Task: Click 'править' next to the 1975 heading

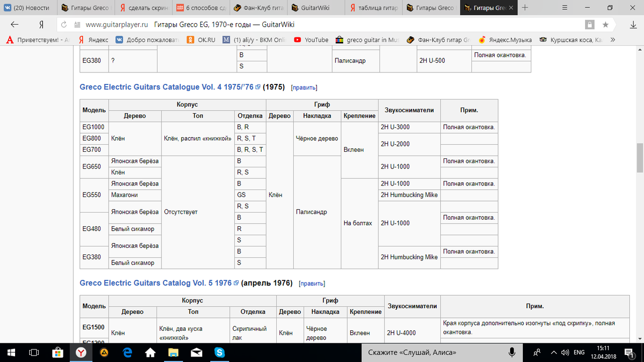Action: click(304, 87)
